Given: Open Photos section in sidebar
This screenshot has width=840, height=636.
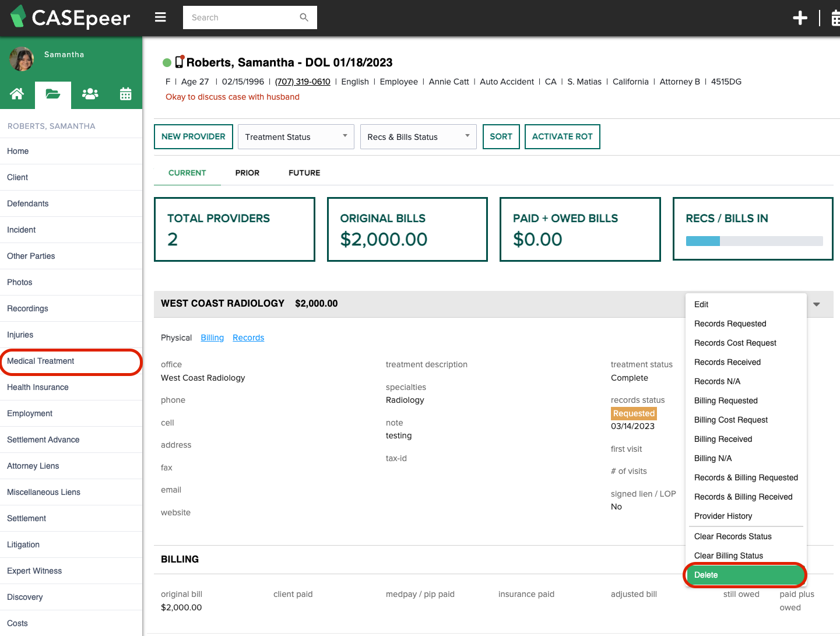Looking at the screenshot, I should click(x=71, y=282).
